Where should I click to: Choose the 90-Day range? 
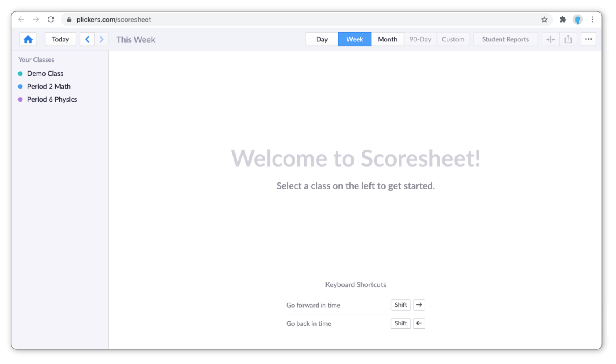tap(421, 39)
